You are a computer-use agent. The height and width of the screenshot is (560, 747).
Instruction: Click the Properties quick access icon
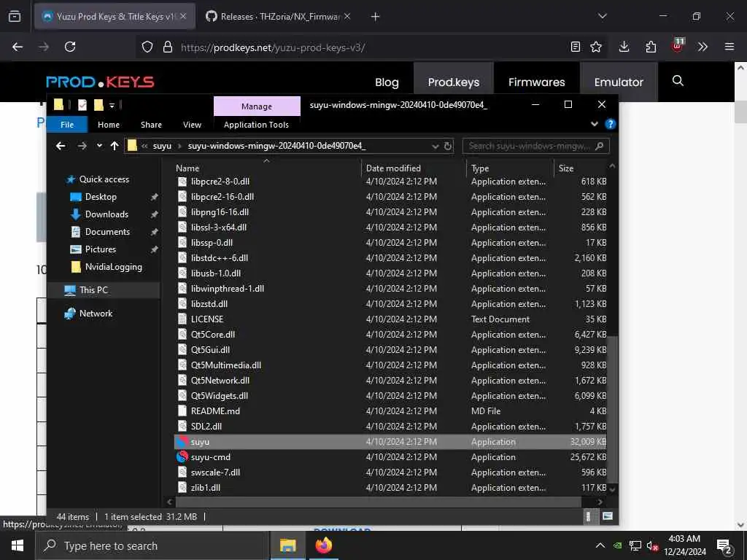pyautogui.click(x=82, y=105)
